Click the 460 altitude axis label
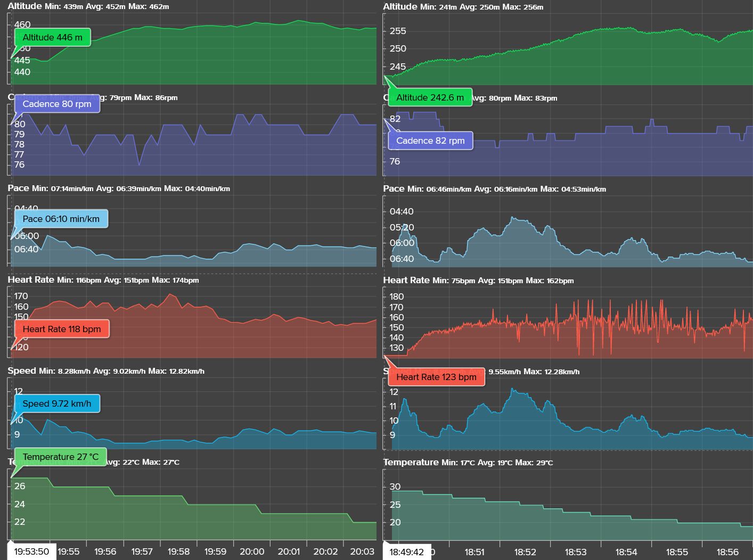This screenshot has height=560, width=753. tap(22, 24)
